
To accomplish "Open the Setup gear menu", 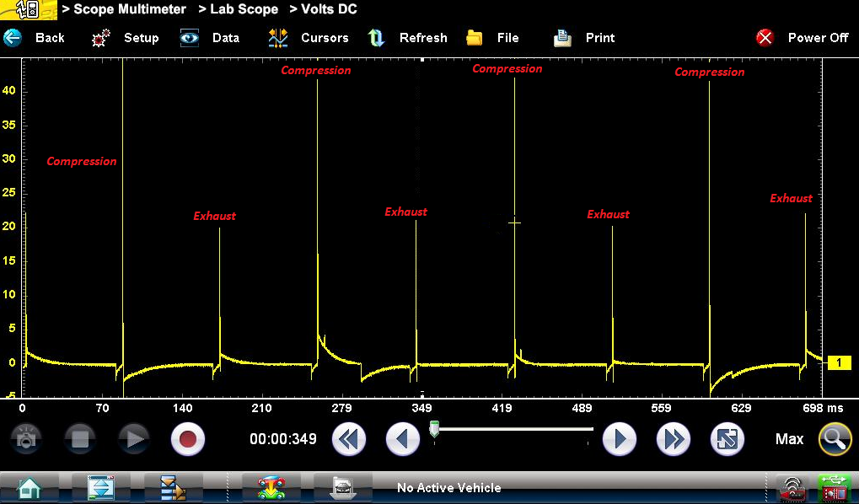I will [102, 38].
